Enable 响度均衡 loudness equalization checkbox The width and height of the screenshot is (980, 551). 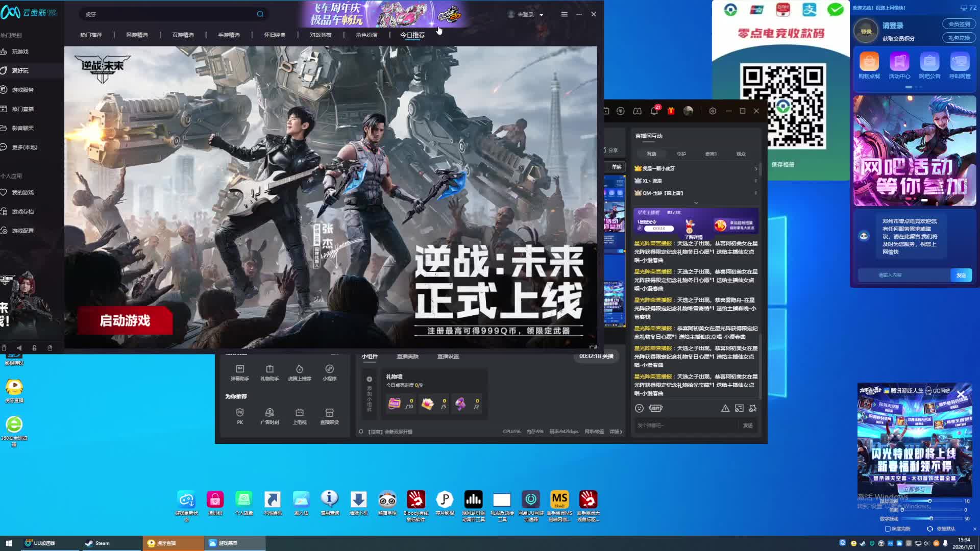(888, 529)
